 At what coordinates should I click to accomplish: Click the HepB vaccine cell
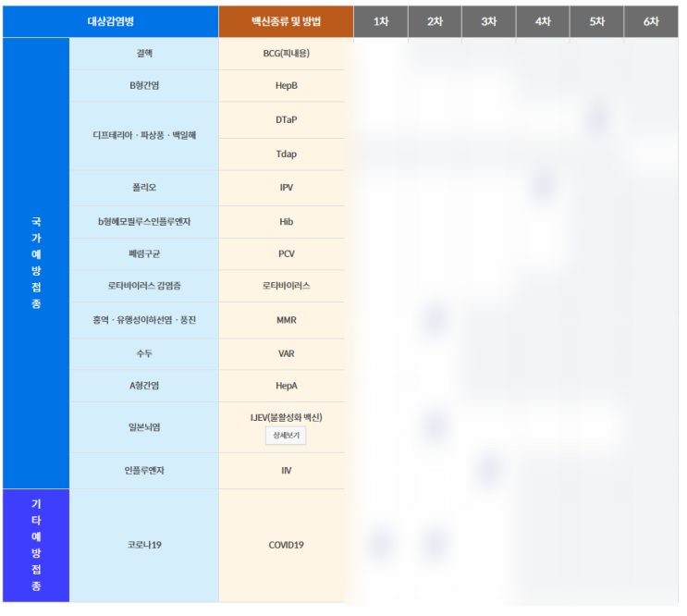[286, 86]
